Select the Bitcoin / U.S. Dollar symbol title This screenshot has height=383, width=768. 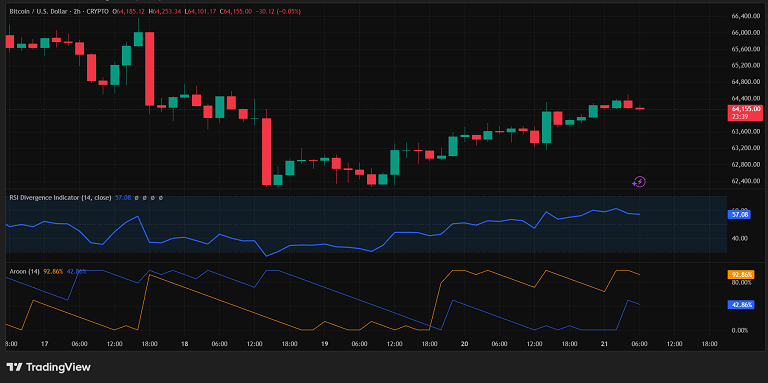(38, 11)
